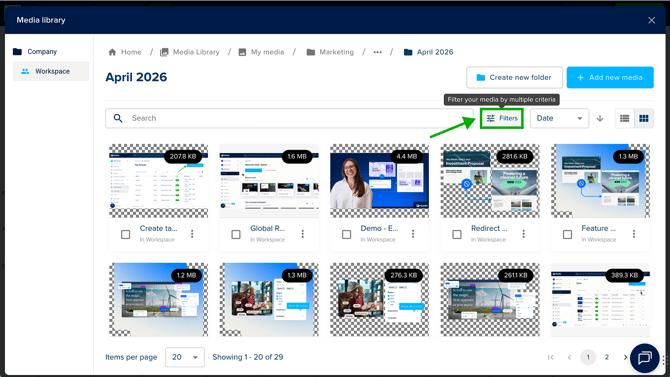The width and height of the screenshot is (670, 377).
Task: Go to Media Library breadcrumb
Action: pyautogui.click(x=189, y=52)
